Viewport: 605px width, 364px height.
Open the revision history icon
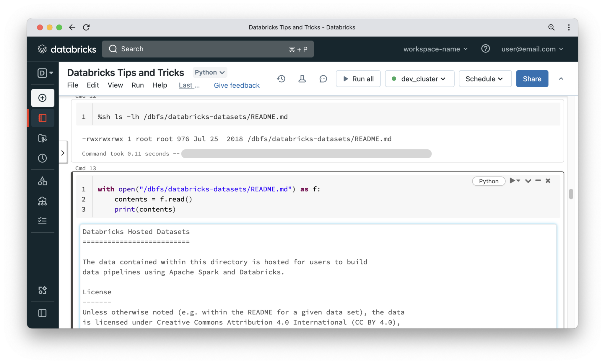pyautogui.click(x=281, y=79)
